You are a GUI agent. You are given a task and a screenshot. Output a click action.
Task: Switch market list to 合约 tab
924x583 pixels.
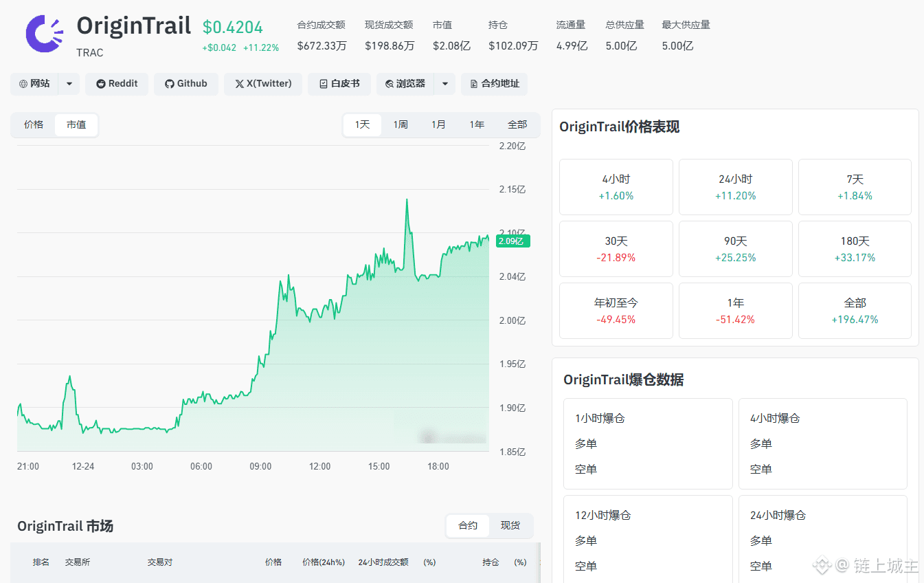click(x=468, y=526)
